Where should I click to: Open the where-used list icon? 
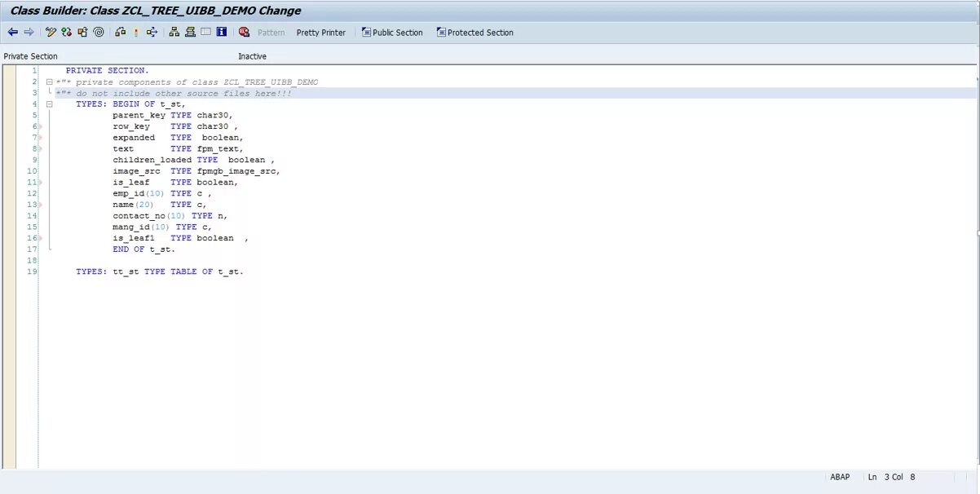click(x=152, y=33)
